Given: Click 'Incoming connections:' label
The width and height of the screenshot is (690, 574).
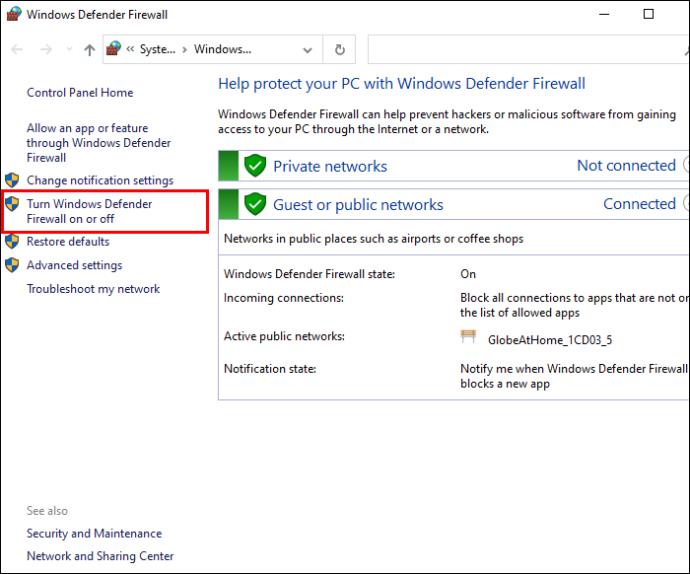Looking at the screenshot, I should click(284, 298).
